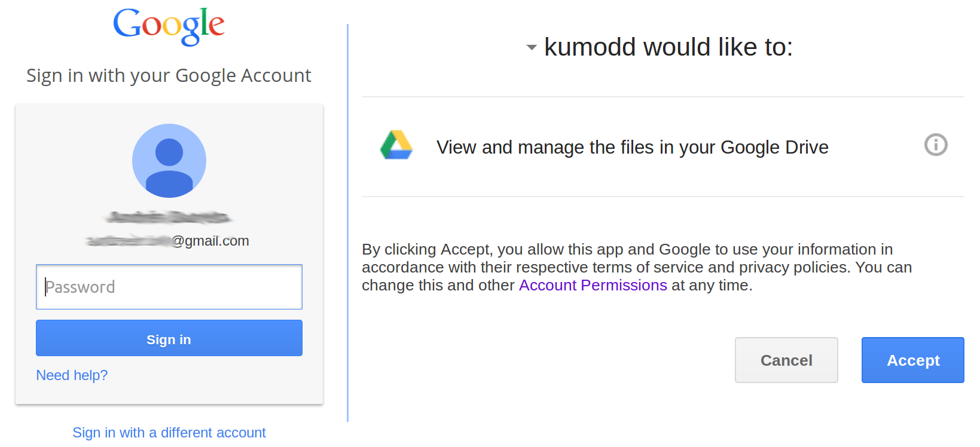This screenshot has height=447, width=980.
Task: Click the "By clicking Accept" consent paragraph
Action: point(637,267)
